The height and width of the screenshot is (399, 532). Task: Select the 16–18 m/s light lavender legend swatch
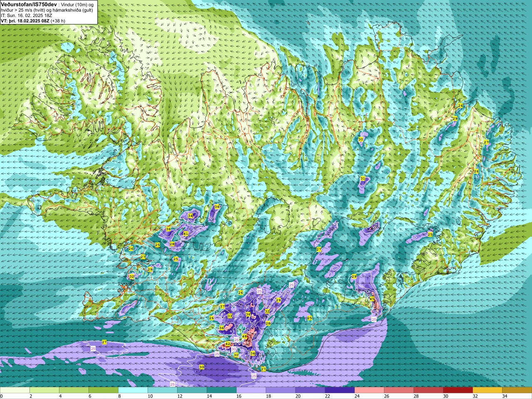point(251,390)
